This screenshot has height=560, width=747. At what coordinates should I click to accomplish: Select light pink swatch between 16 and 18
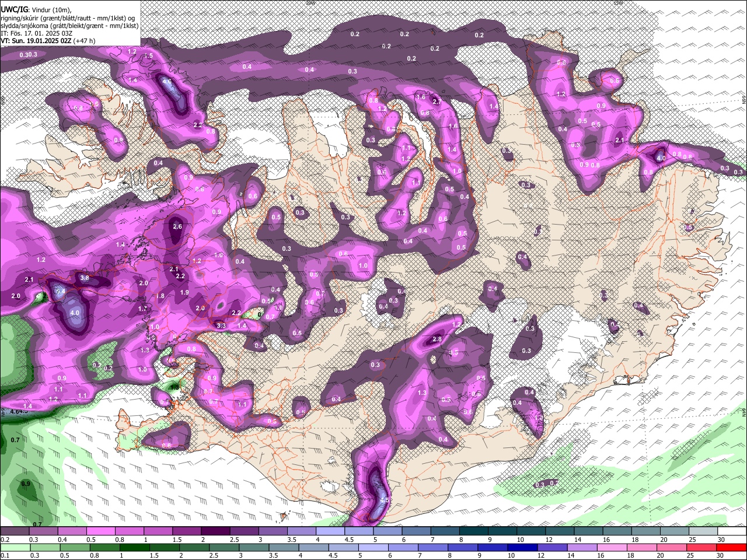click(x=611, y=547)
